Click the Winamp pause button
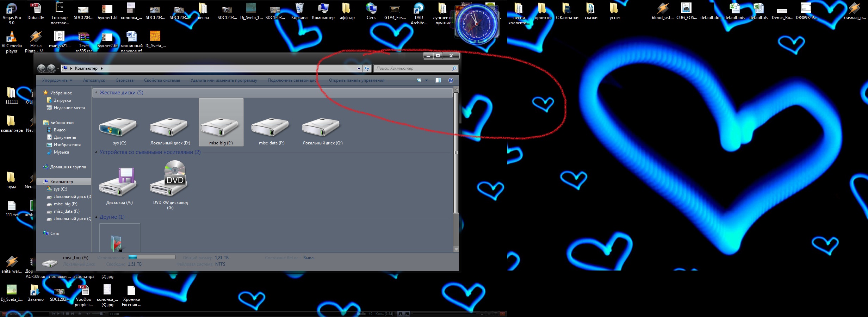The image size is (868, 317). coord(63,313)
